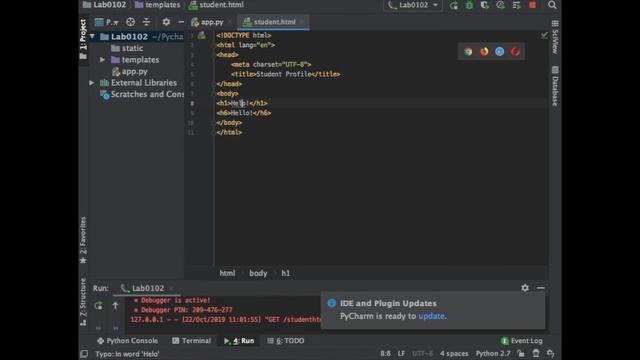Viewport: 640px width, 360px height.
Task: Open preview in Chrome browser icon
Action: point(468,51)
